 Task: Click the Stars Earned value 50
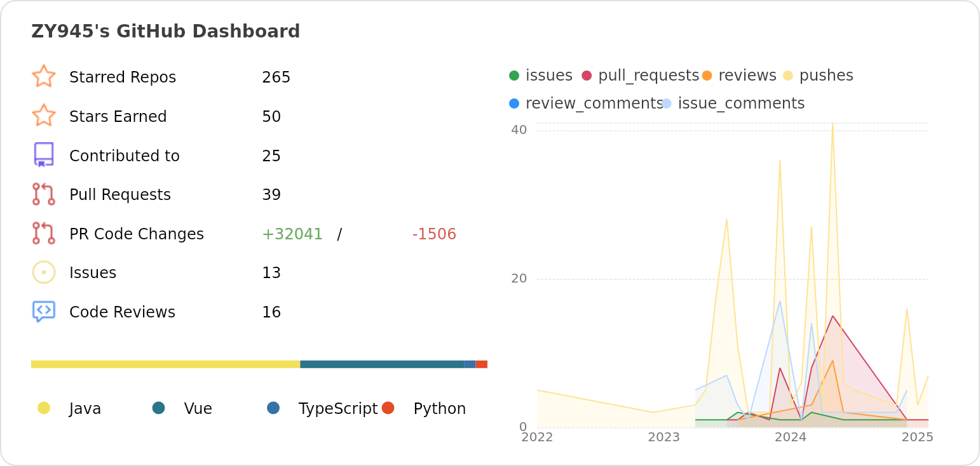(271, 117)
